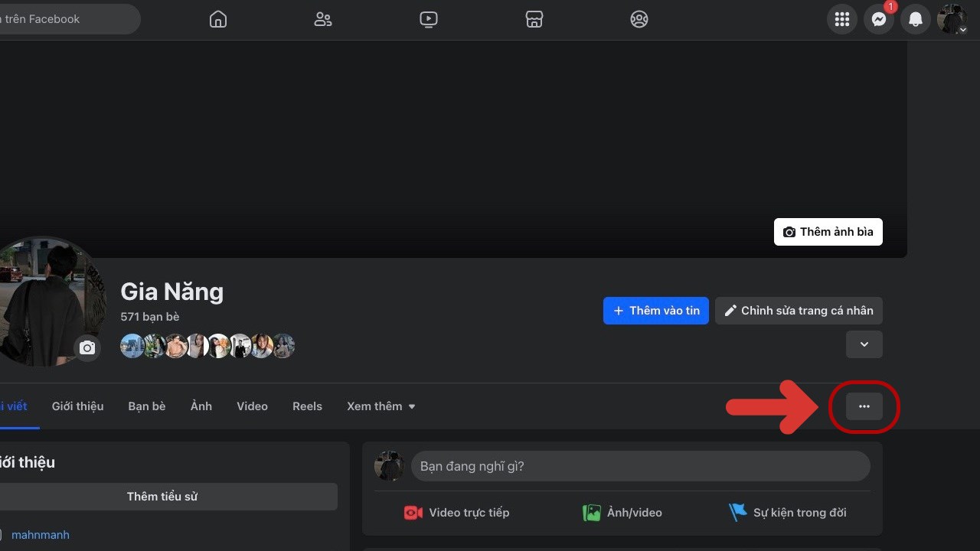The width and height of the screenshot is (980, 551).
Task: Expand the Xem thêm tab dropdown
Action: click(381, 406)
